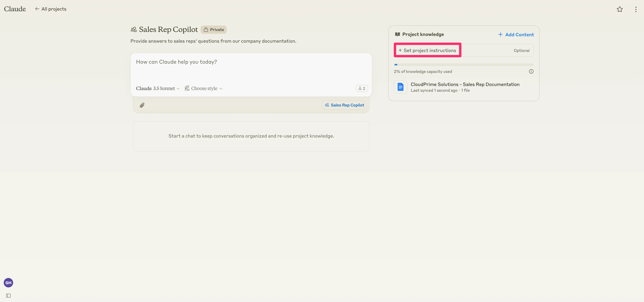Open the GH user avatar menu

[x=8, y=283]
